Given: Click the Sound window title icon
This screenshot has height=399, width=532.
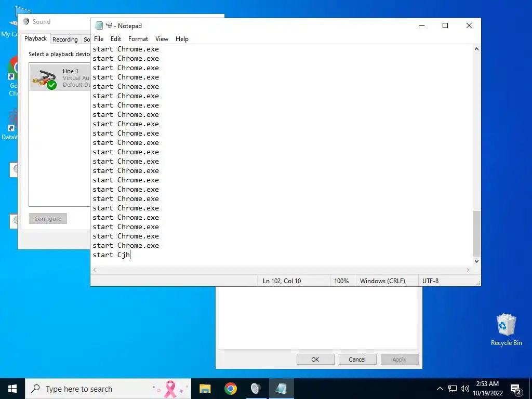Looking at the screenshot, I should coord(26,22).
